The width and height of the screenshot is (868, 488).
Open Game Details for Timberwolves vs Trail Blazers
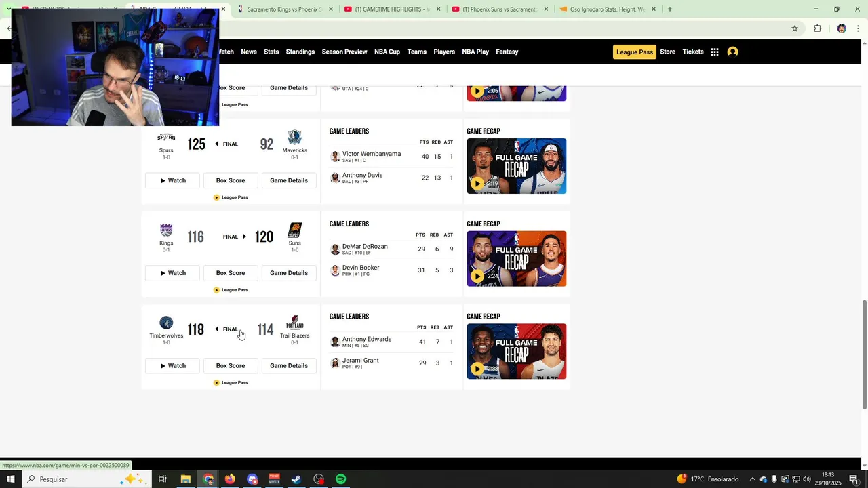[289, 366]
